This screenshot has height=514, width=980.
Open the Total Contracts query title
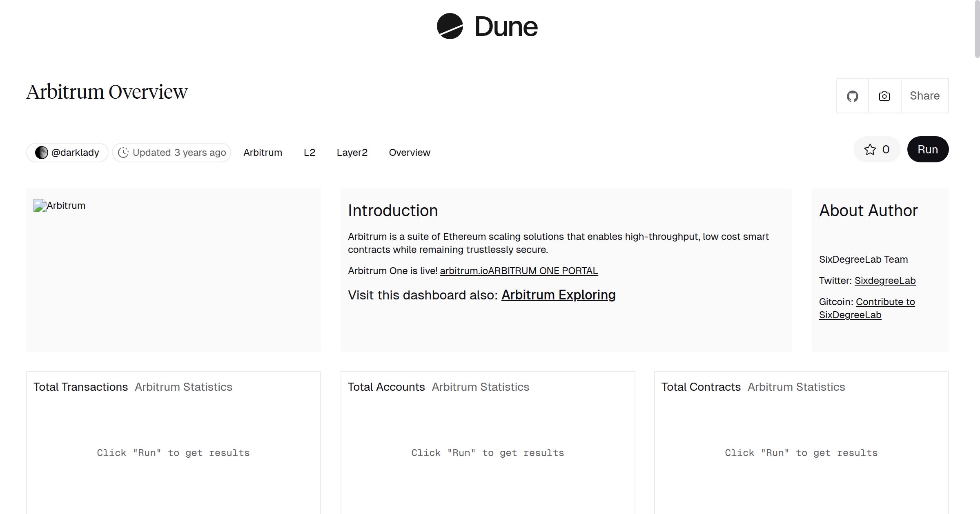pyautogui.click(x=701, y=387)
